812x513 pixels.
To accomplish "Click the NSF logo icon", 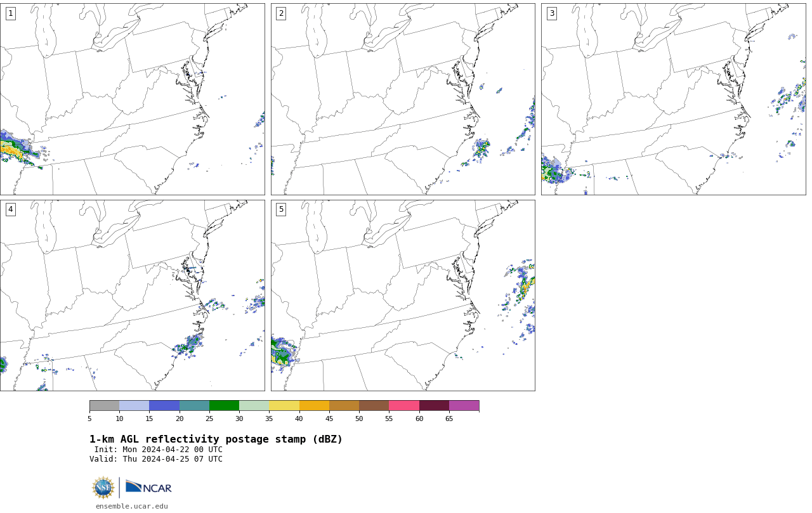I will click(103, 488).
